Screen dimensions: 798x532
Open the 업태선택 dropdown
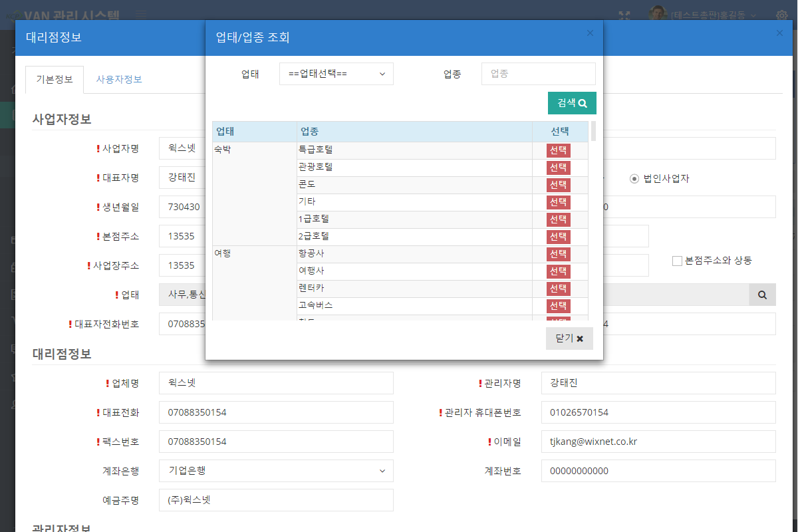tap(336, 74)
